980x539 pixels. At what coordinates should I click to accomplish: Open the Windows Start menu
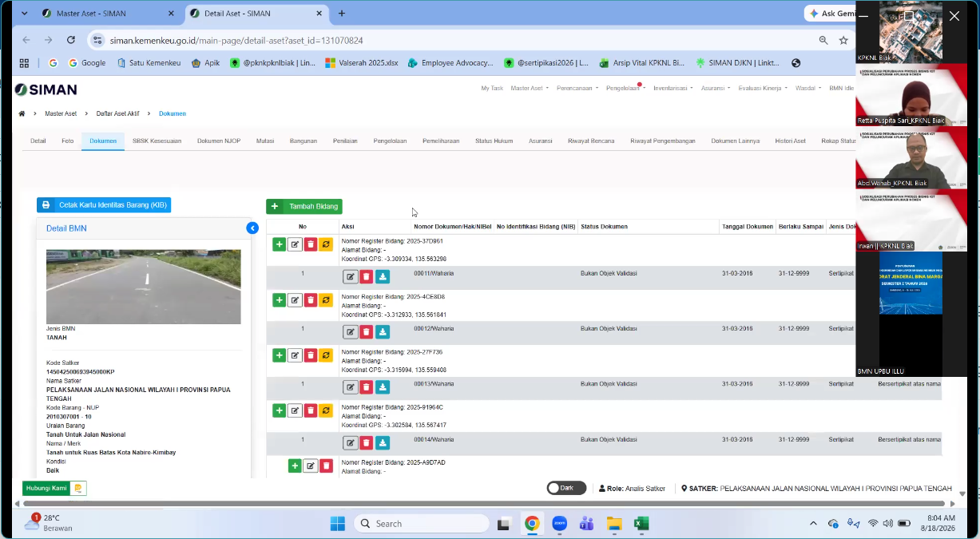point(338,524)
